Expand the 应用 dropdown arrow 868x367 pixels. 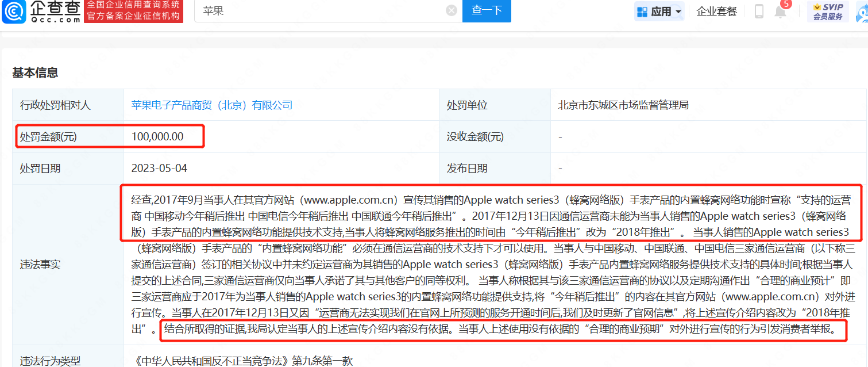678,12
